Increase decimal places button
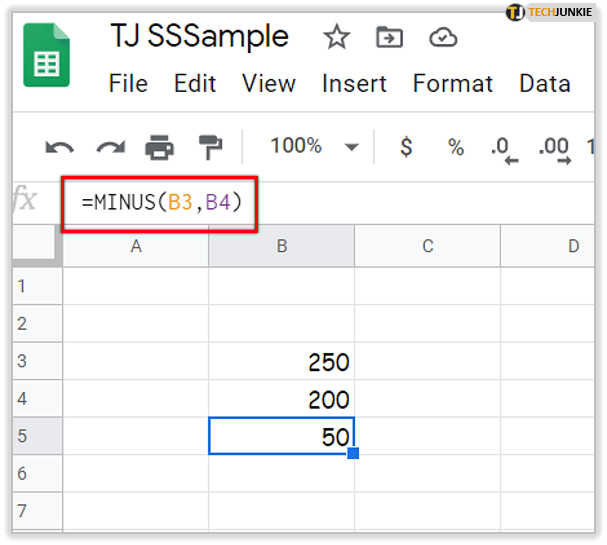 [555, 148]
